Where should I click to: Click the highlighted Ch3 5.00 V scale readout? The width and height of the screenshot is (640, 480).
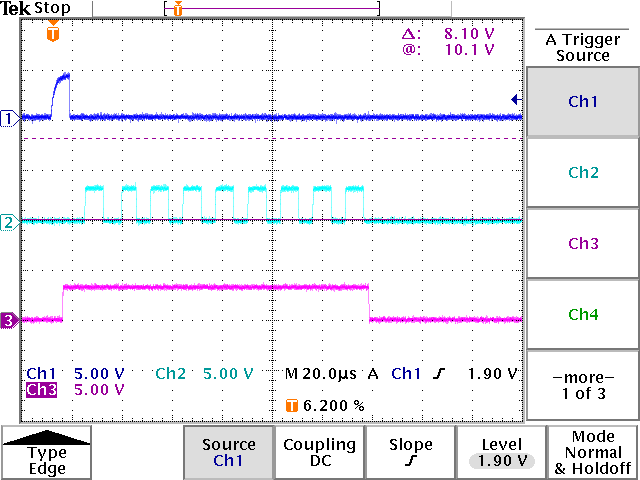point(75,390)
